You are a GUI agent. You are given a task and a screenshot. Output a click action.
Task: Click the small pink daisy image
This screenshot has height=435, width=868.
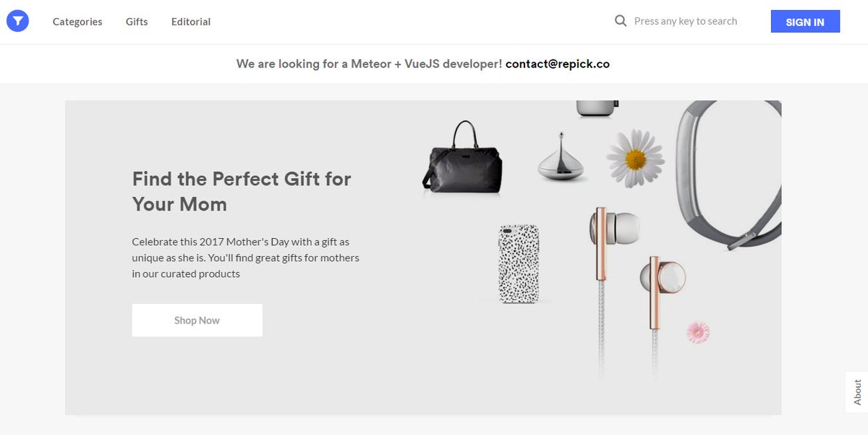(698, 332)
